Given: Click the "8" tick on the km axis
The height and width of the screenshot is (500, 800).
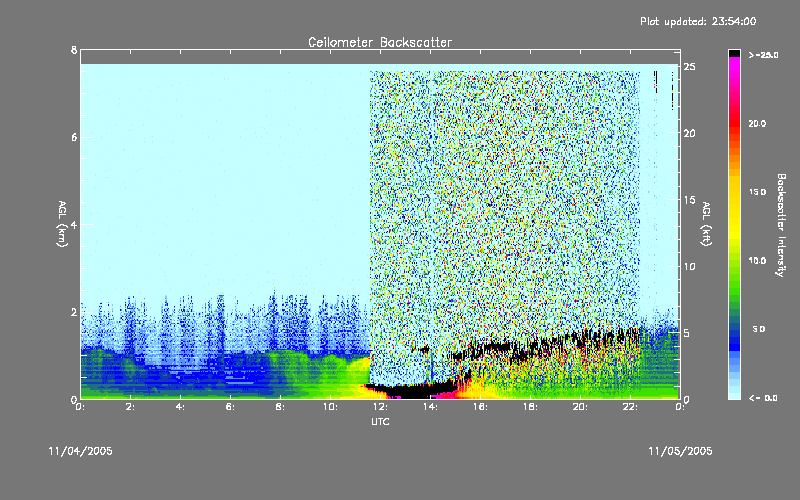Looking at the screenshot, I should tap(74, 50).
